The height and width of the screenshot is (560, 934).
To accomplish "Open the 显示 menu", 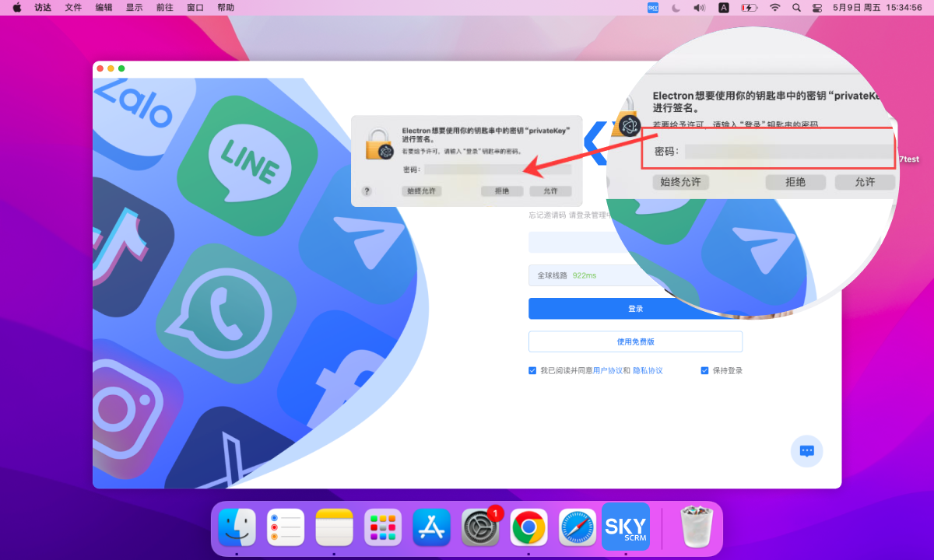I will click(x=135, y=8).
